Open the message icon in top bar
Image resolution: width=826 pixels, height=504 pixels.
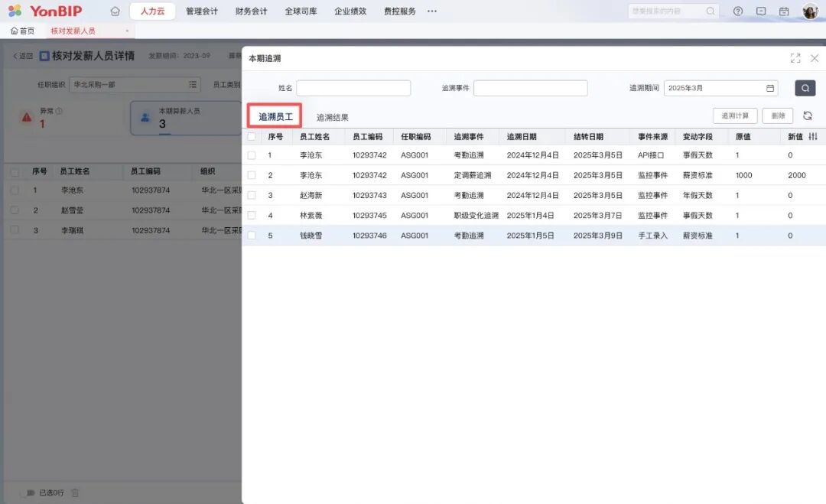tap(760, 11)
